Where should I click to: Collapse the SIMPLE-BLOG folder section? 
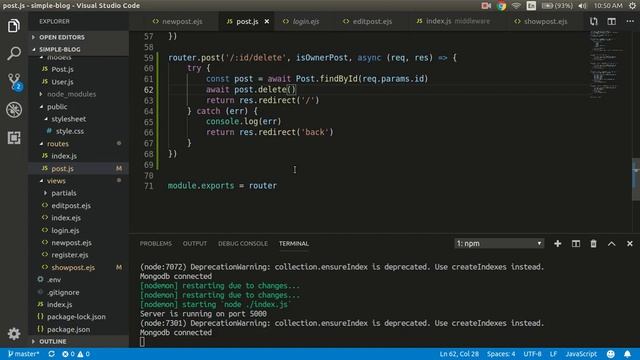click(78, 49)
